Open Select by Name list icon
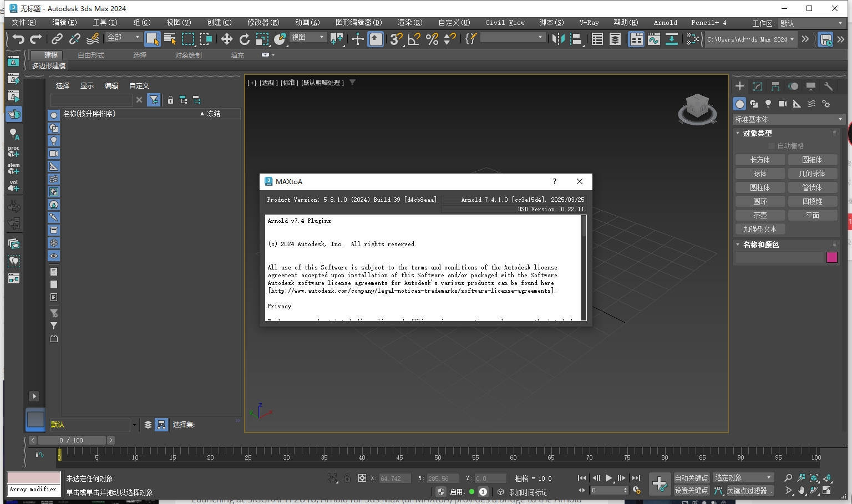 170,39
